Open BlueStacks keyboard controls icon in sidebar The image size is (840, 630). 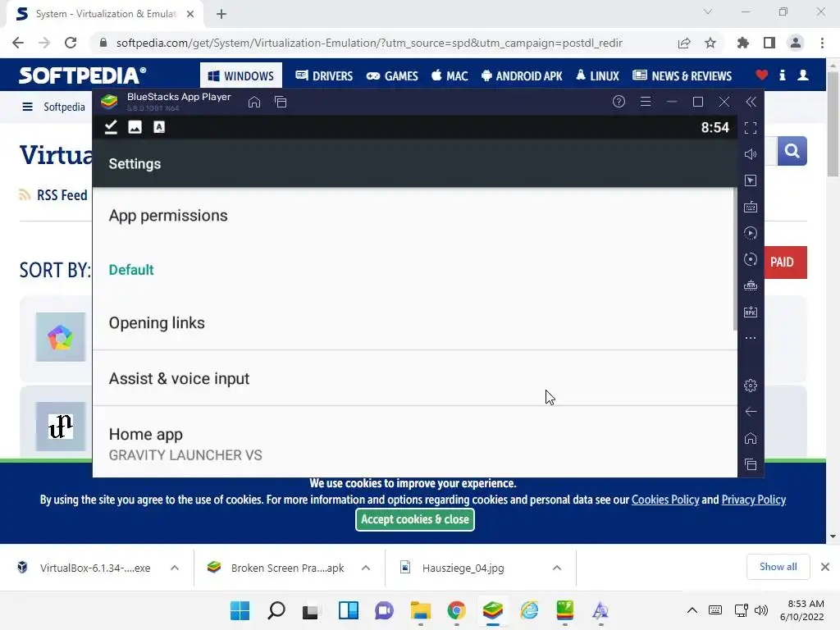[751, 207]
